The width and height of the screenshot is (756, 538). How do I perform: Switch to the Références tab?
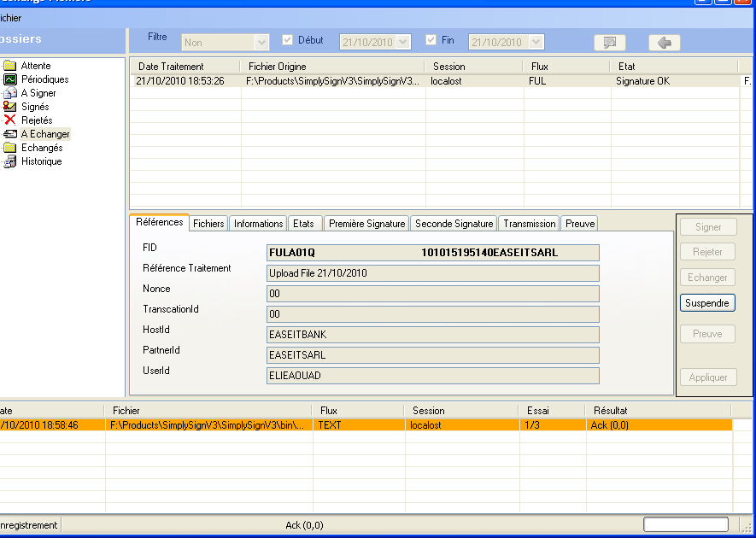[159, 222]
